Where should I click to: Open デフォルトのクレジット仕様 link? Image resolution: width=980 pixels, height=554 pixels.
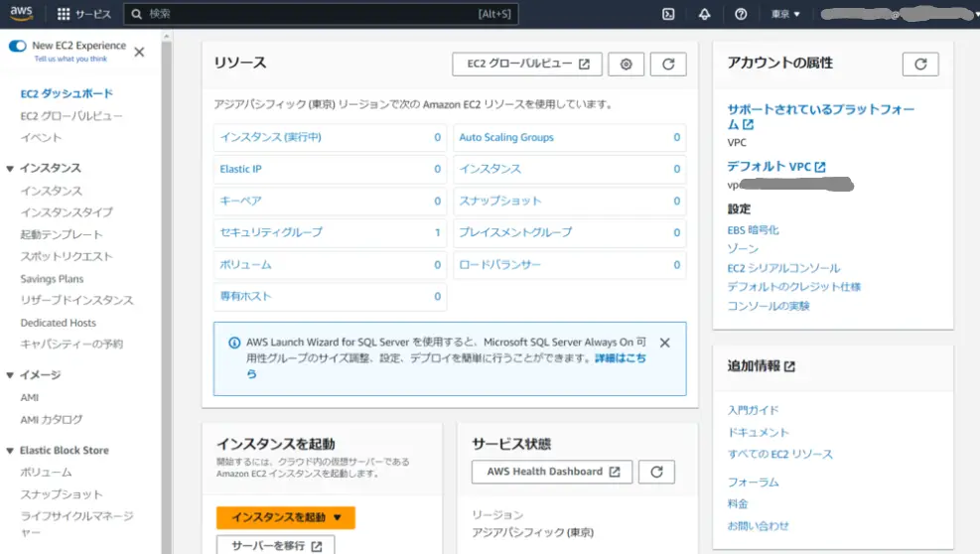pyautogui.click(x=793, y=287)
